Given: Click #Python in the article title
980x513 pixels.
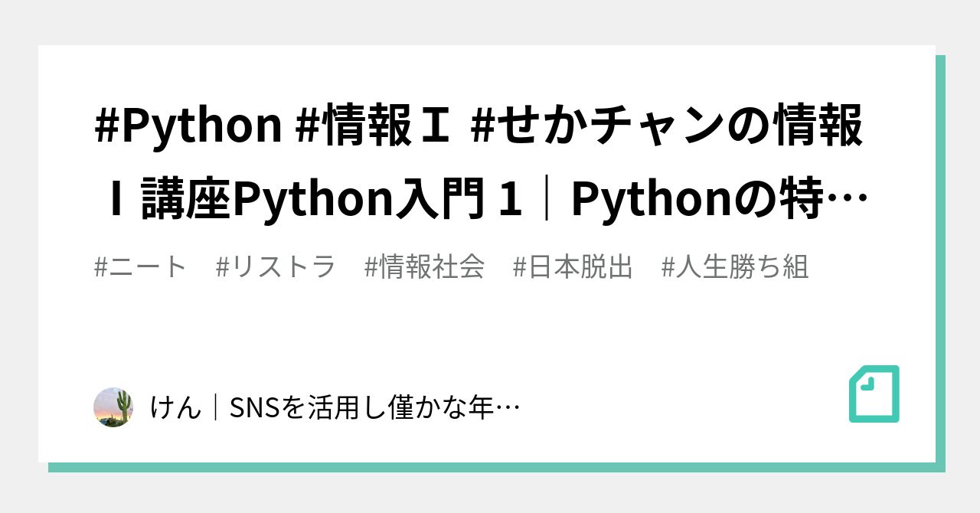Looking at the screenshot, I should tap(188, 128).
